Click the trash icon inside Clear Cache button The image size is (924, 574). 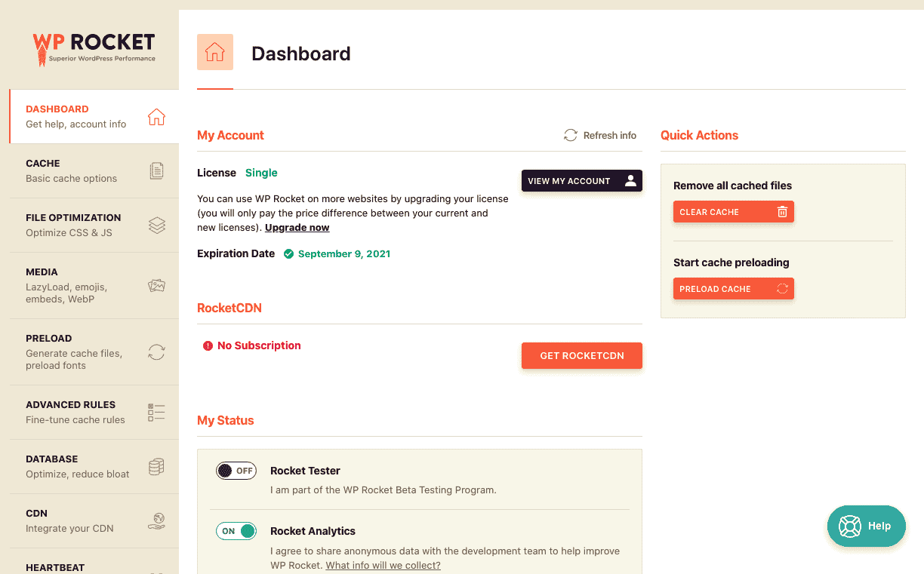(x=783, y=211)
